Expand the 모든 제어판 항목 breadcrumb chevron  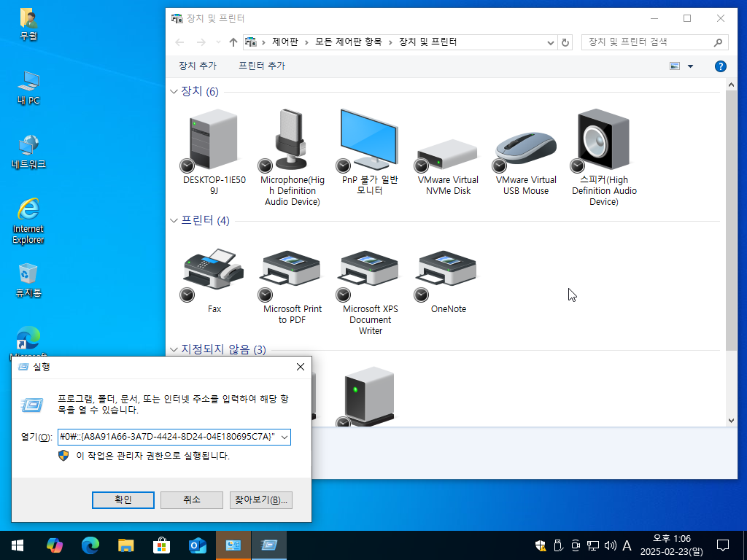pyautogui.click(x=390, y=42)
